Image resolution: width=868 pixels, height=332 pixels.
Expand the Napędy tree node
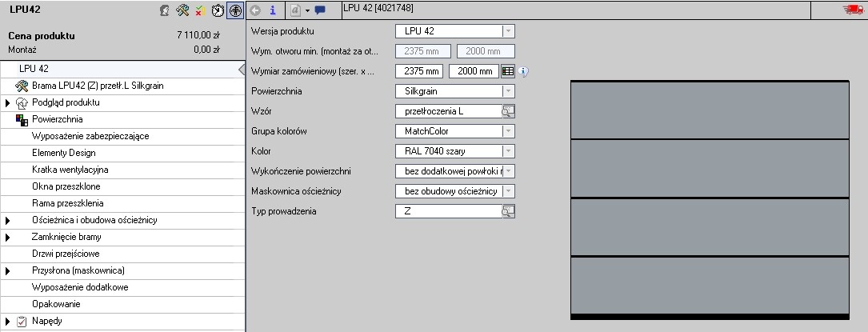coord(8,322)
